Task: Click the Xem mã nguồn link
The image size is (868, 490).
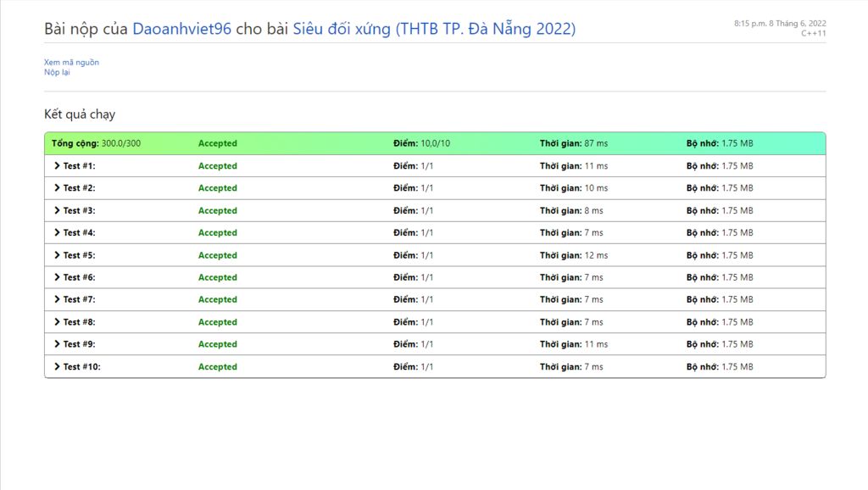Action: [71, 63]
